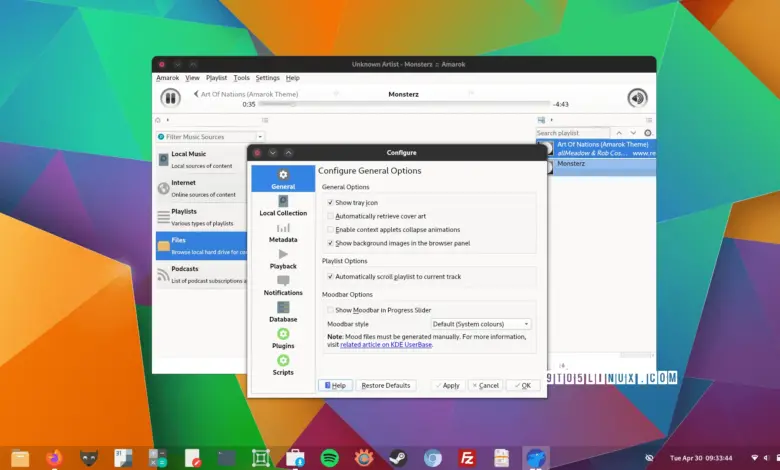780x470 pixels.
Task: Click the home icon in browser breadcrumb
Action: pyautogui.click(x=158, y=120)
